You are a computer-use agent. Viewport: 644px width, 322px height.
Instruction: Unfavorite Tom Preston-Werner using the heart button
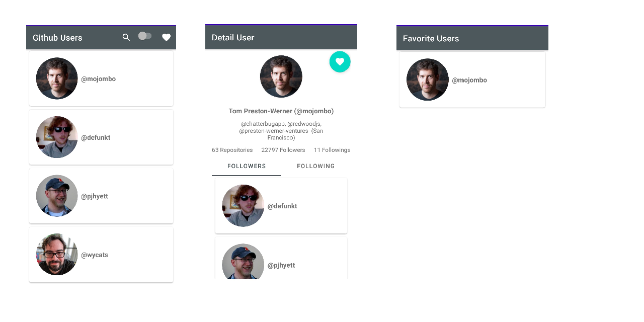coord(340,61)
